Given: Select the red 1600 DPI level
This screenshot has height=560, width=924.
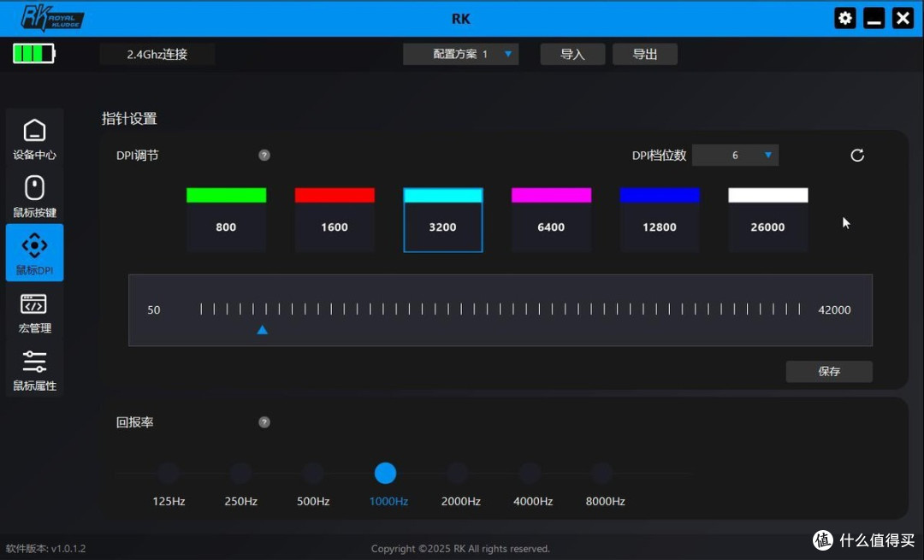Looking at the screenshot, I should point(335,220).
